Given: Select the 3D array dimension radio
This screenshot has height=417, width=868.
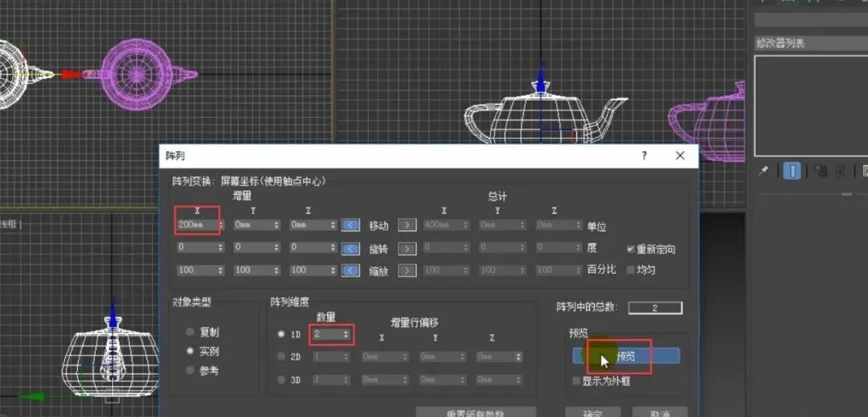Looking at the screenshot, I should click(280, 380).
